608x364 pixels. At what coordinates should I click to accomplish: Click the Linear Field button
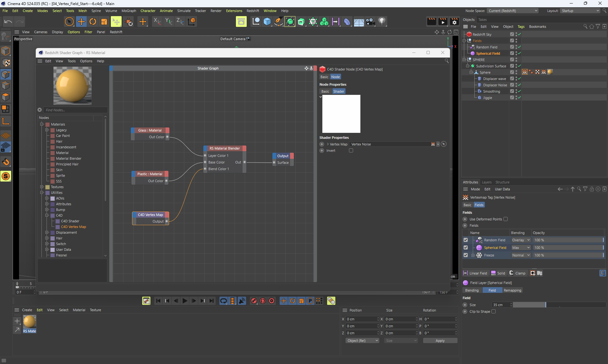pyautogui.click(x=475, y=273)
